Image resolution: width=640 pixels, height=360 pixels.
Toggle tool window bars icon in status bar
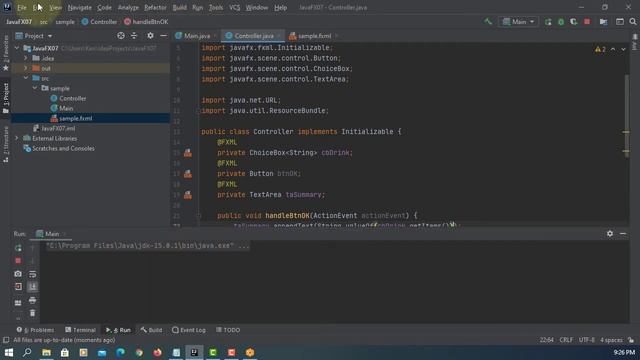click(6, 340)
